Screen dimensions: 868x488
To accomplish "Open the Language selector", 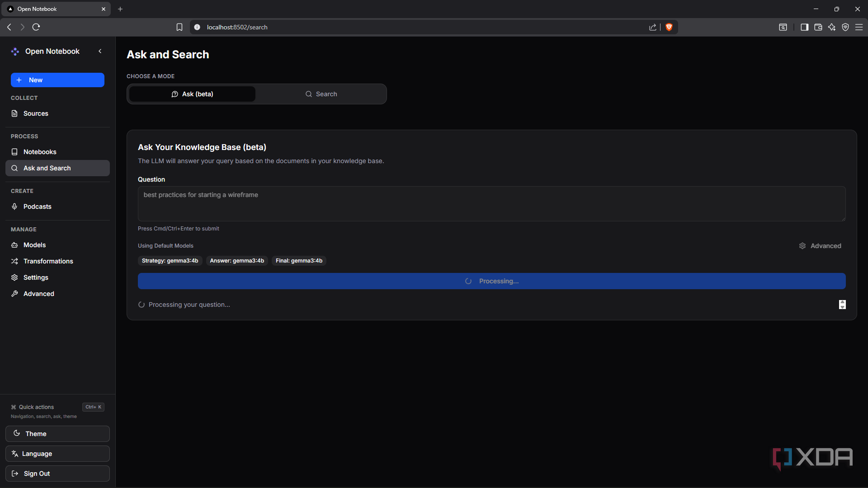I will pos(57,454).
